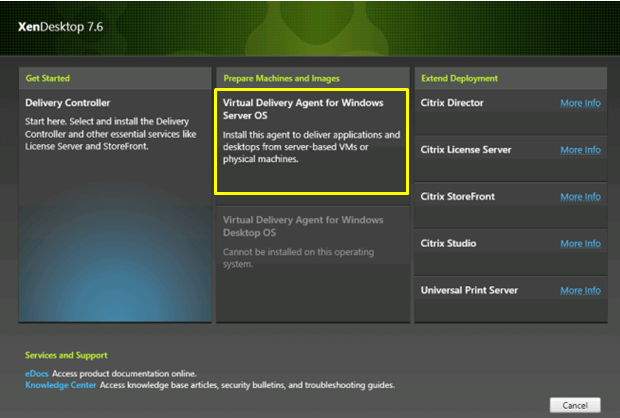Click 'Install this agent to deliver applications' text

[x=311, y=147]
